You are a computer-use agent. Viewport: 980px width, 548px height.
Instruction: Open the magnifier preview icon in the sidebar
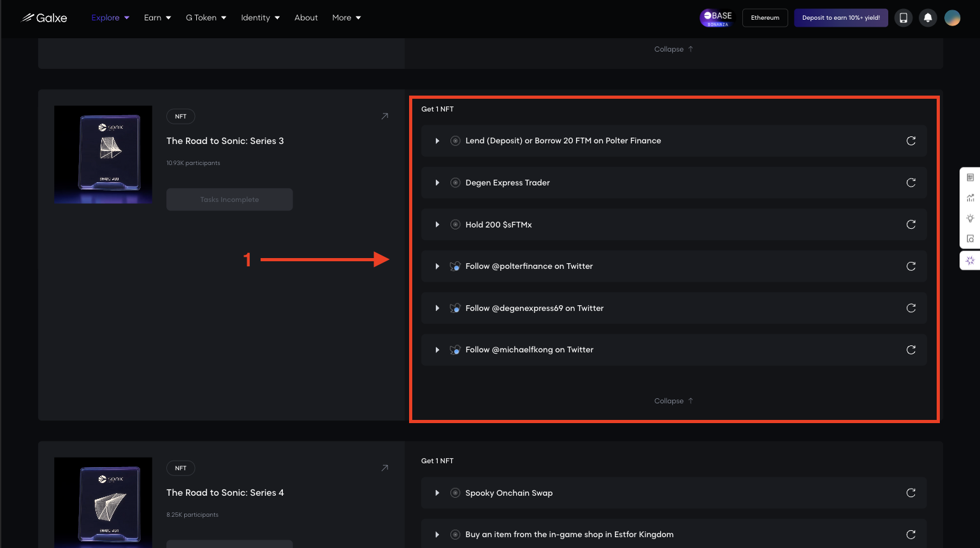click(970, 238)
